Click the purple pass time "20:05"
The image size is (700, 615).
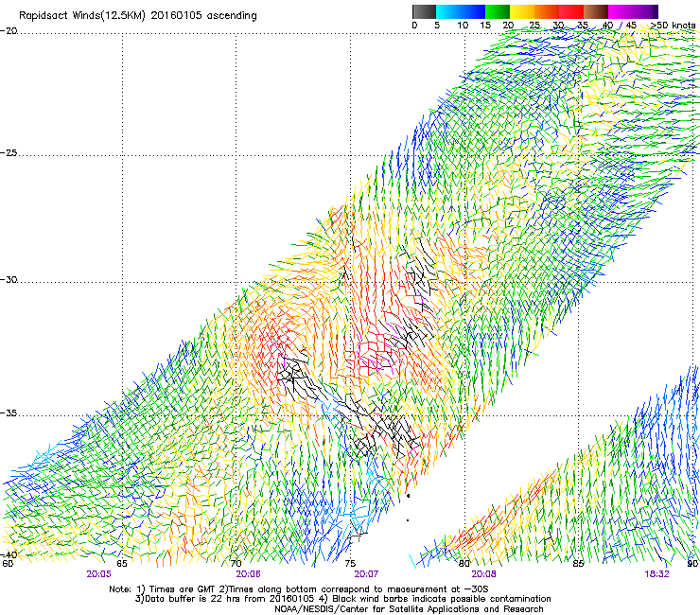(x=98, y=574)
